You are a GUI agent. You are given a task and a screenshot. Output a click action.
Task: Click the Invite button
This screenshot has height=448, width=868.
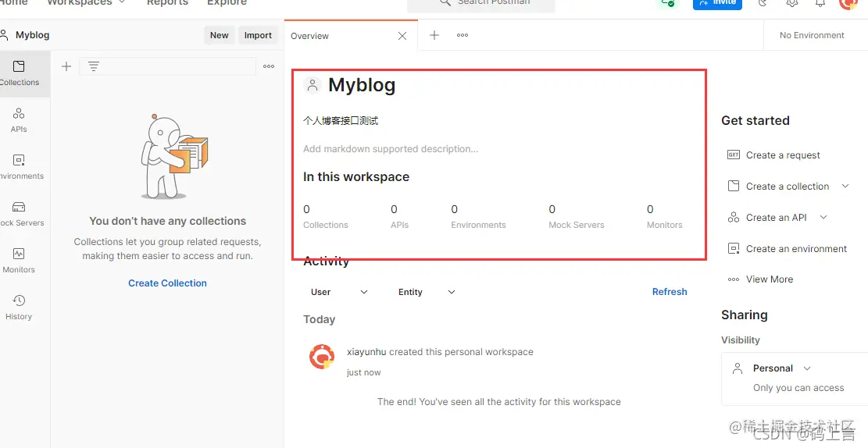click(x=717, y=3)
